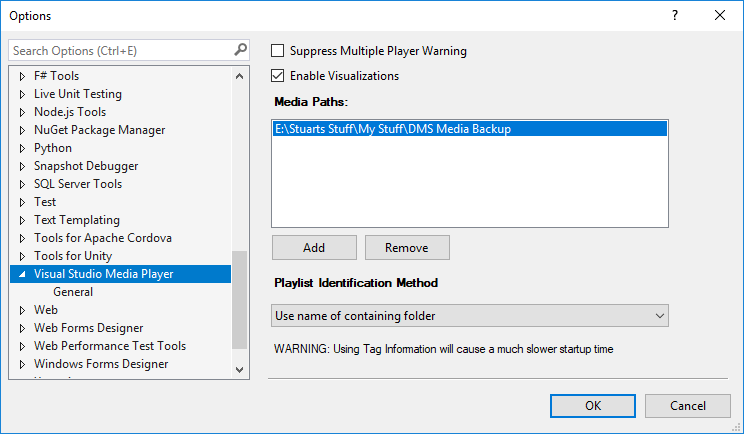
Task: Select SQL Server Tools item
Action: coord(78,184)
